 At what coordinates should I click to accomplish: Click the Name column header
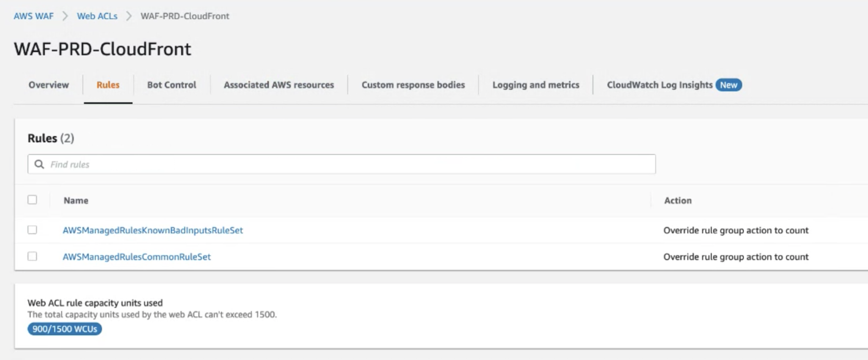tap(76, 200)
